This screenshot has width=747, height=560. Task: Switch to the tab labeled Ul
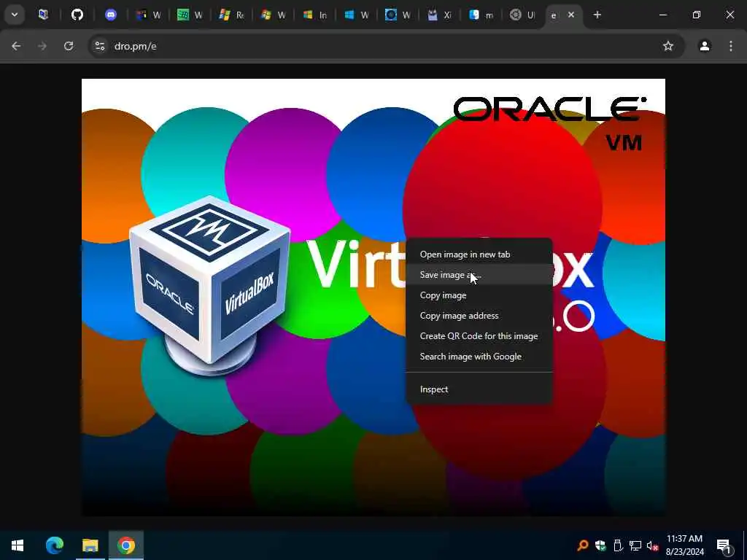(x=522, y=15)
